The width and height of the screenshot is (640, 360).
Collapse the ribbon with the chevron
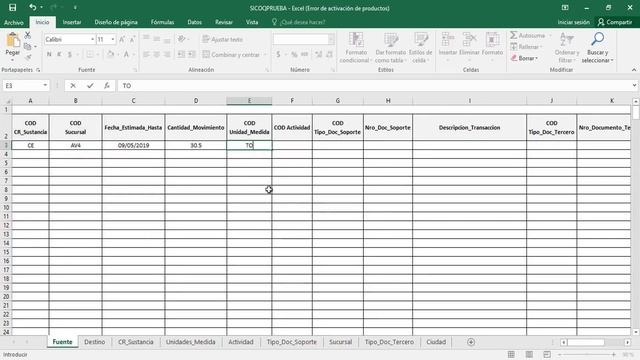(x=634, y=70)
